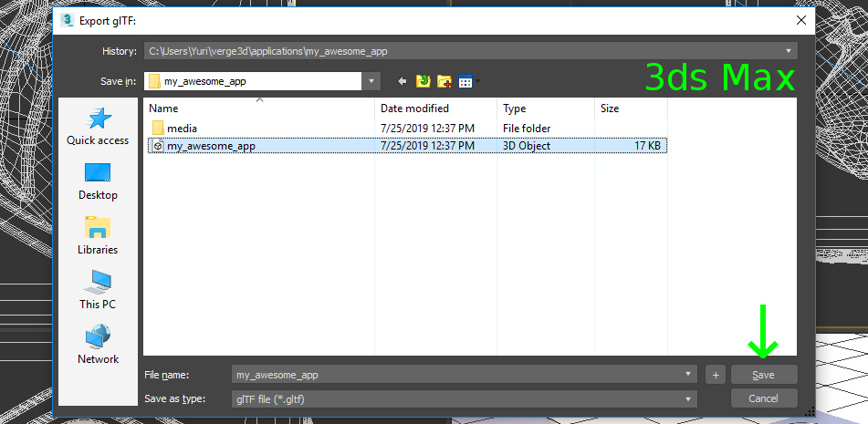
Task: Expand the Save in folder dropdown
Action: click(x=371, y=81)
